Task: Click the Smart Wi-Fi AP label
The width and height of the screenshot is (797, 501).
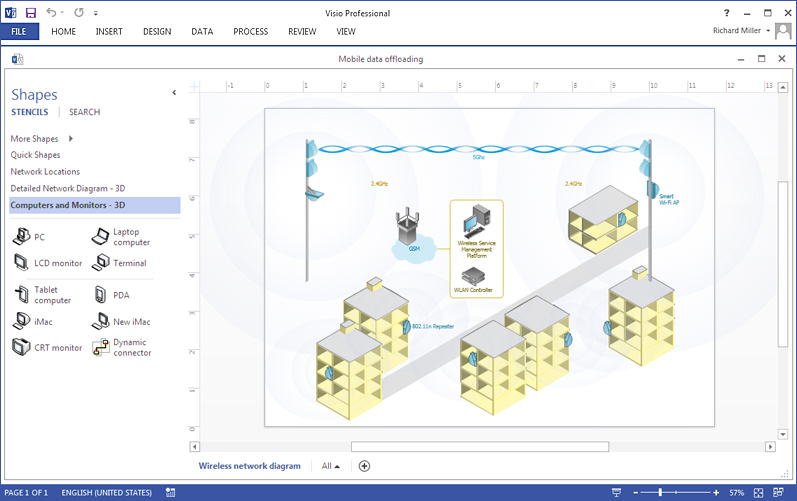Action: [x=669, y=199]
